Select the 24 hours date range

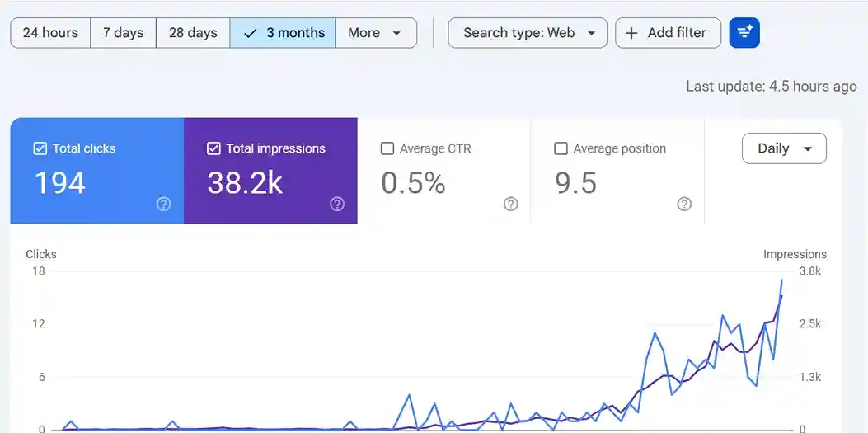(50, 33)
